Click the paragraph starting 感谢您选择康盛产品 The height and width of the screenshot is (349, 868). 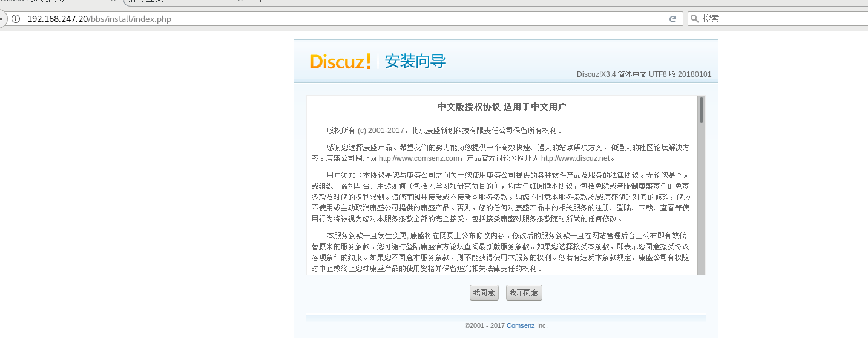[x=501, y=153]
